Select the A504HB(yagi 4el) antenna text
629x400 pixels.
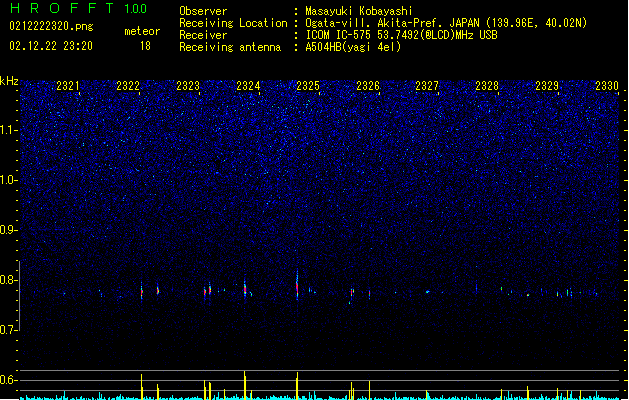353,47
